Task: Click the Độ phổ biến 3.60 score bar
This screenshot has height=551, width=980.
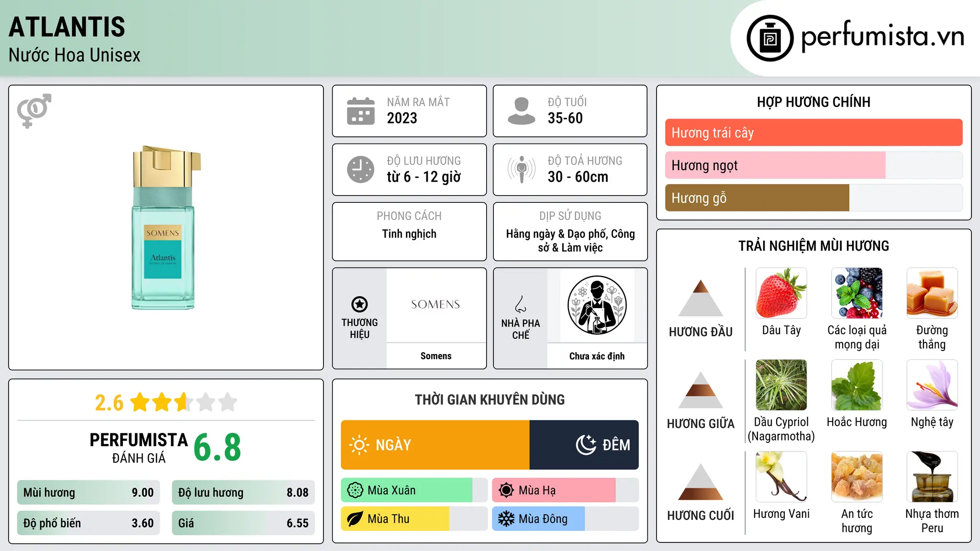Action: [x=89, y=523]
